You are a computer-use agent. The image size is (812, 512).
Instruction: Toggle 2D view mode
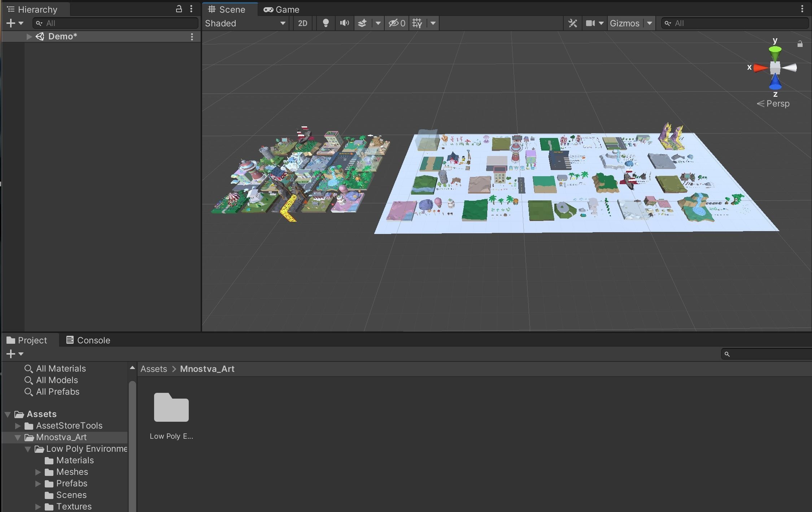[x=302, y=23]
